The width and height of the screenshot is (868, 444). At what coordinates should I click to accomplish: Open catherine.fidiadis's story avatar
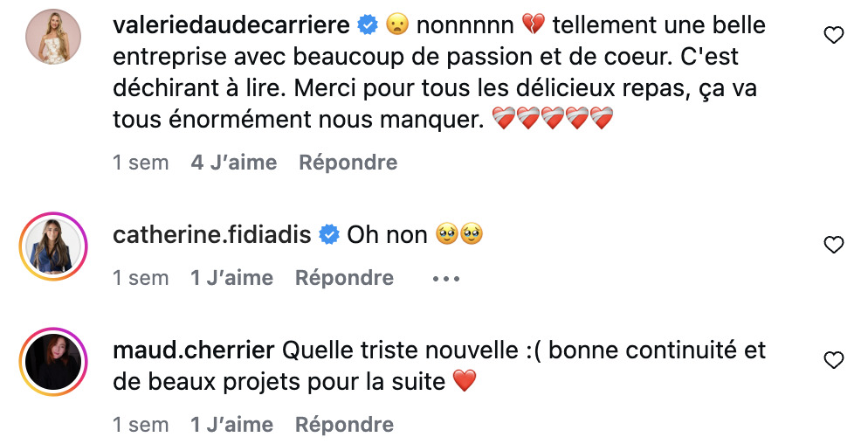click(53, 245)
